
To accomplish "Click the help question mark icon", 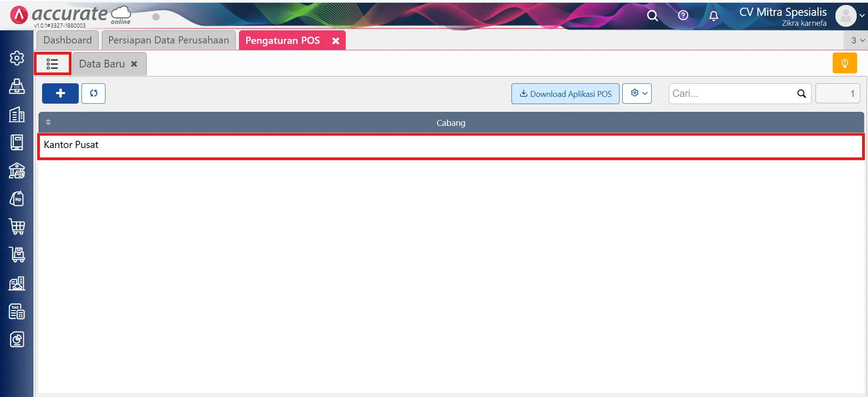I will click(x=683, y=16).
